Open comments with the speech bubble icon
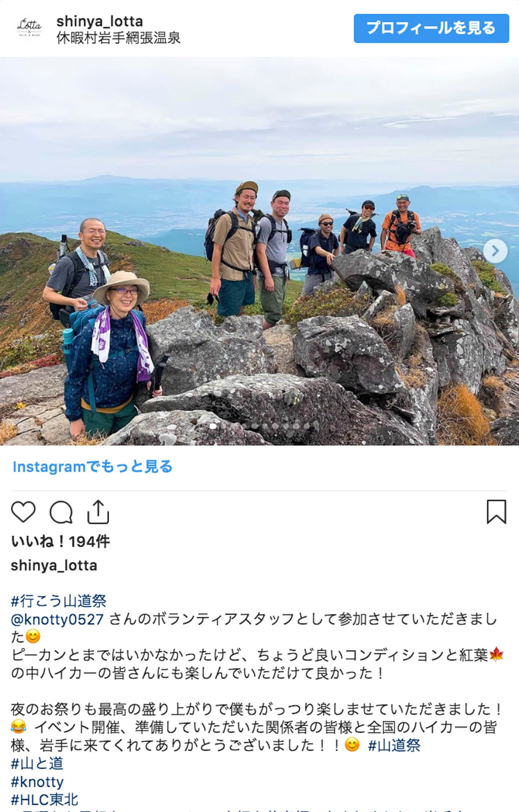Viewport: 519px width, 812px height. point(61,512)
